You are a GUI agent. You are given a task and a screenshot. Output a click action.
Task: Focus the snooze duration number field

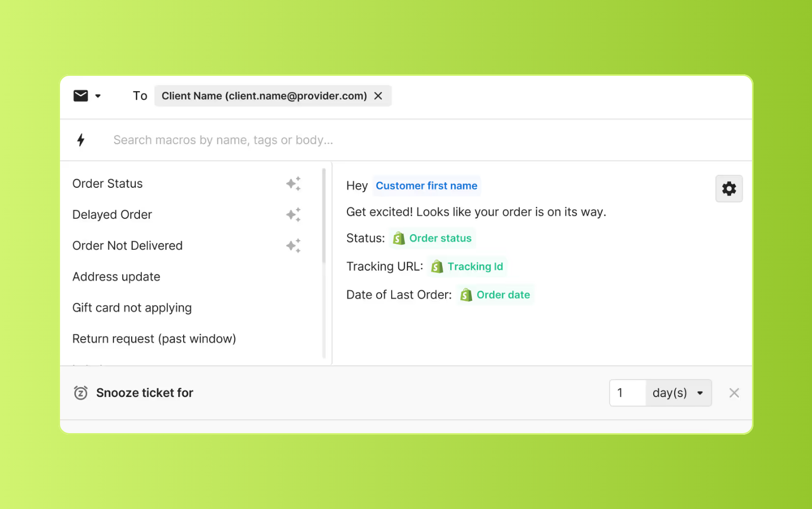(628, 392)
